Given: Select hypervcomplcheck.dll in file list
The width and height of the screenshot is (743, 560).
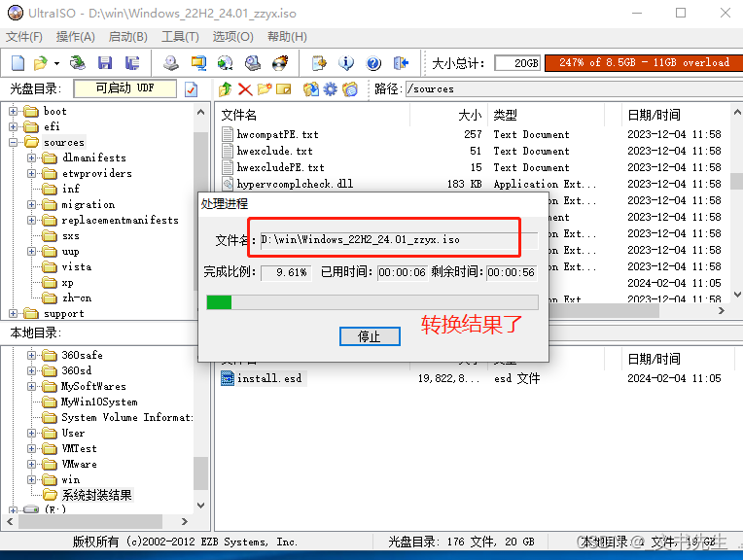Looking at the screenshot, I should point(295,184).
